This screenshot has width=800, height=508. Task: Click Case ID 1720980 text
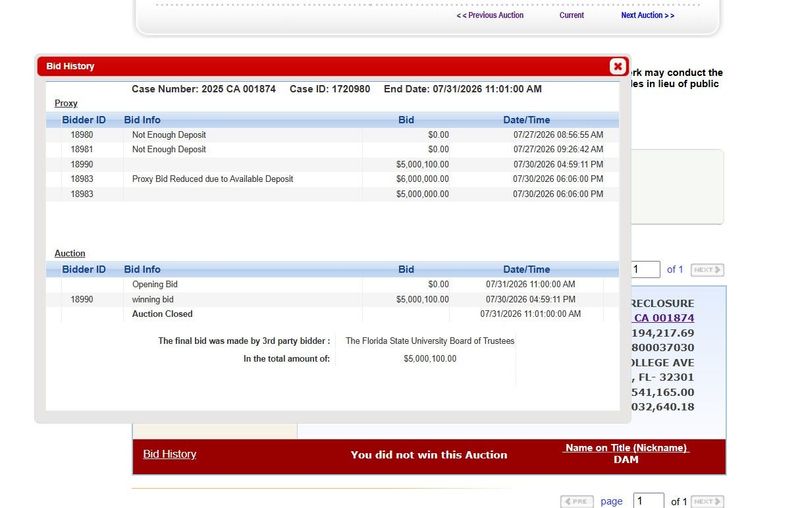pos(330,89)
